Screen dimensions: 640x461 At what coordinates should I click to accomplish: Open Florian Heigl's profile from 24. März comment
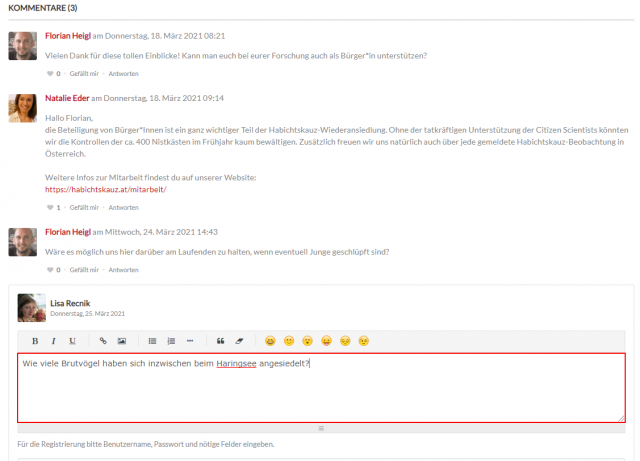pos(68,232)
